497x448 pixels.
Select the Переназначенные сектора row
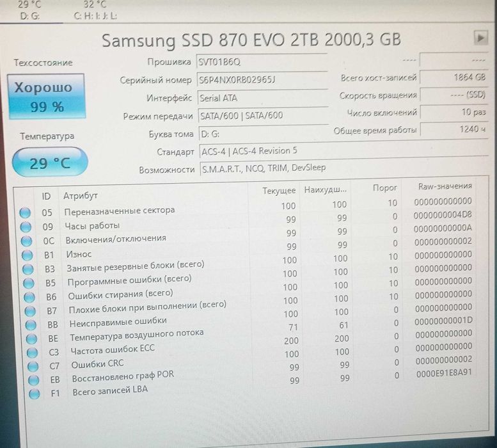[x=246, y=207]
